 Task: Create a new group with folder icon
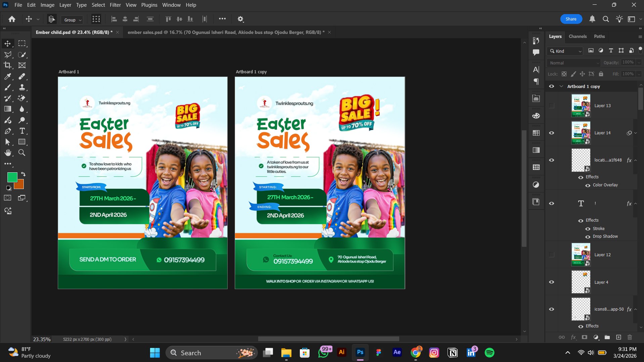(607, 337)
